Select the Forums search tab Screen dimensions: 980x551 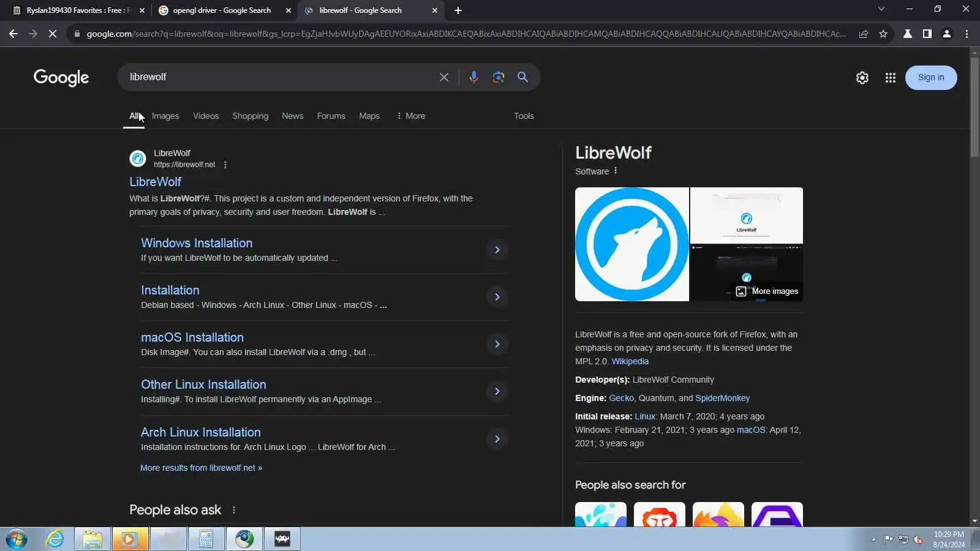(x=331, y=116)
